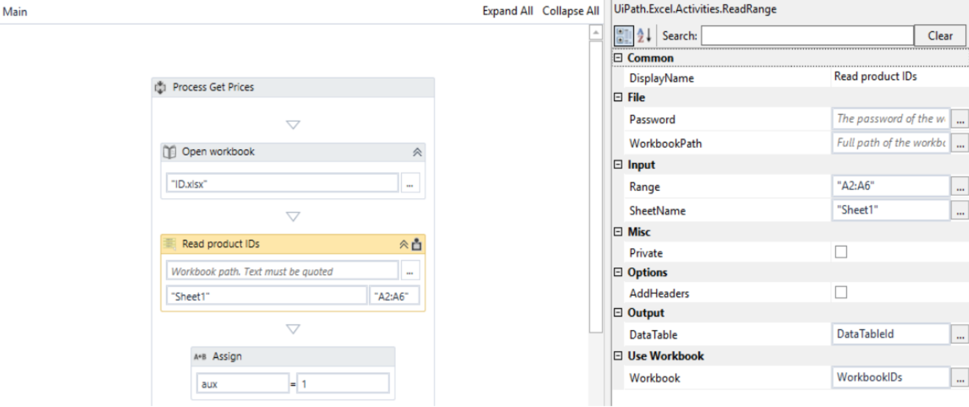Click Expand All in the designer

point(507,11)
